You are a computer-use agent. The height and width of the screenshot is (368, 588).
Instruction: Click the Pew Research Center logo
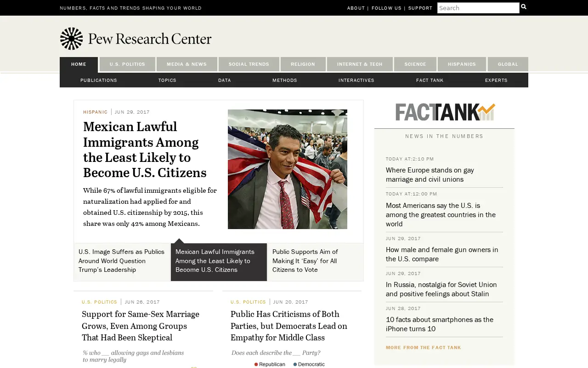pos(136,39)
